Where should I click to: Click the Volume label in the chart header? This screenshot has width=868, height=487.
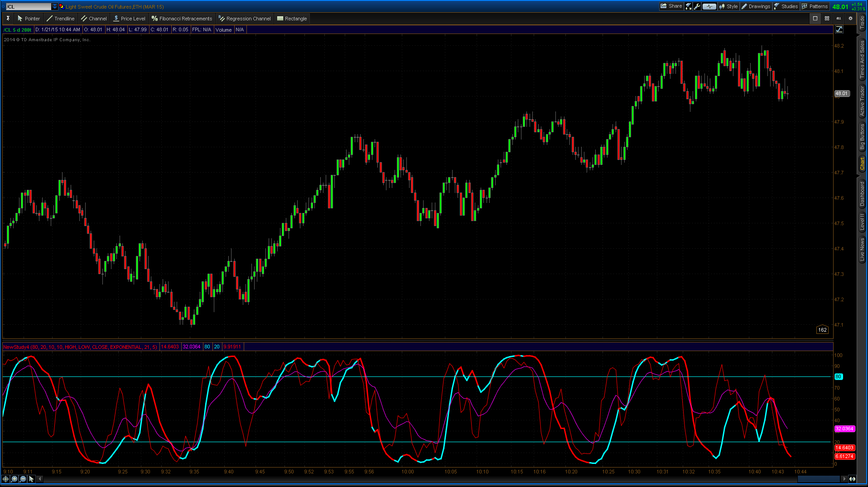point(223,30)
